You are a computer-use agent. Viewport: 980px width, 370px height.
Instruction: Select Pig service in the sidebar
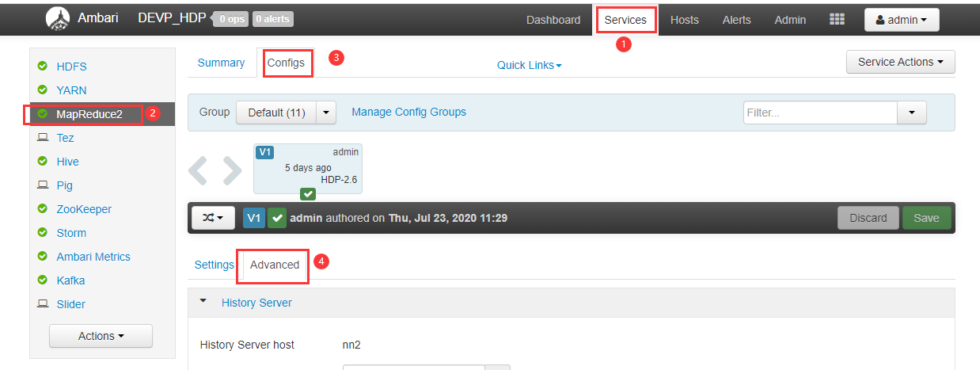pos(64,185)
